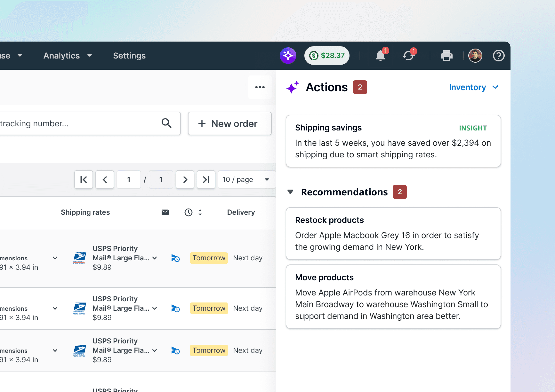Click the purple AI sparkle assistant icon
555x392 pixels.
click(x=288, y=56)
